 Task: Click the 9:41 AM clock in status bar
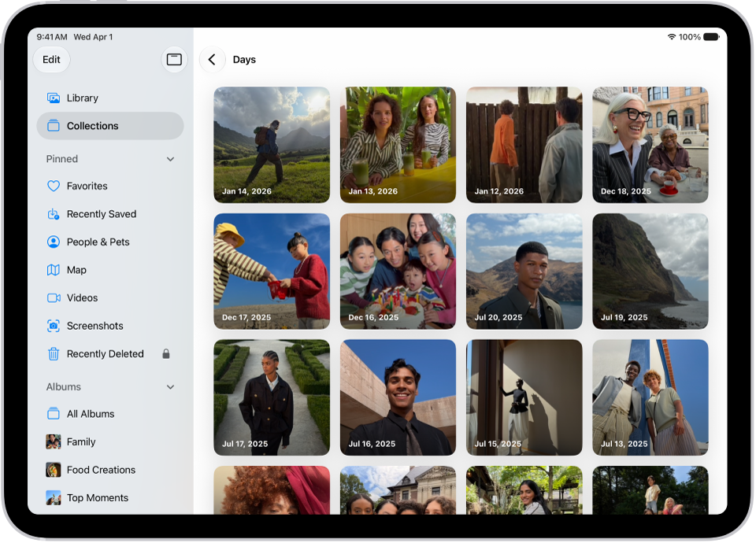point(52,37)
